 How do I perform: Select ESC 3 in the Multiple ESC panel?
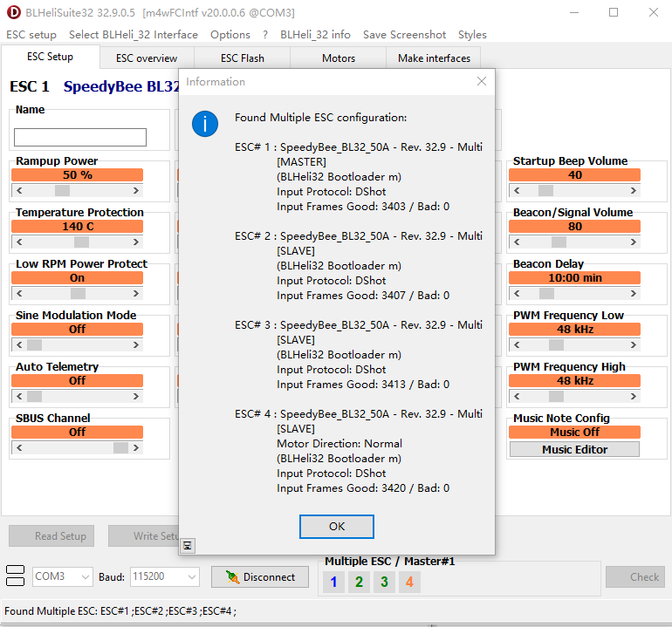pos(384,582)
